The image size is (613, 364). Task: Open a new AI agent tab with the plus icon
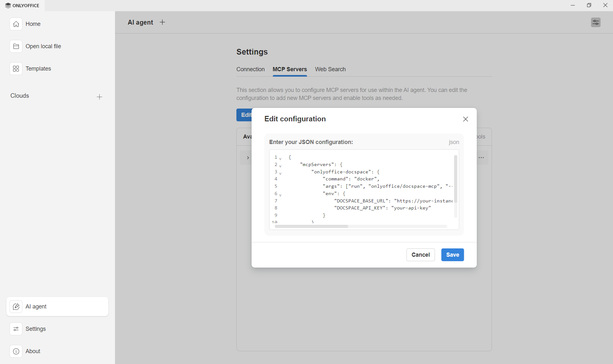[162, 22]
